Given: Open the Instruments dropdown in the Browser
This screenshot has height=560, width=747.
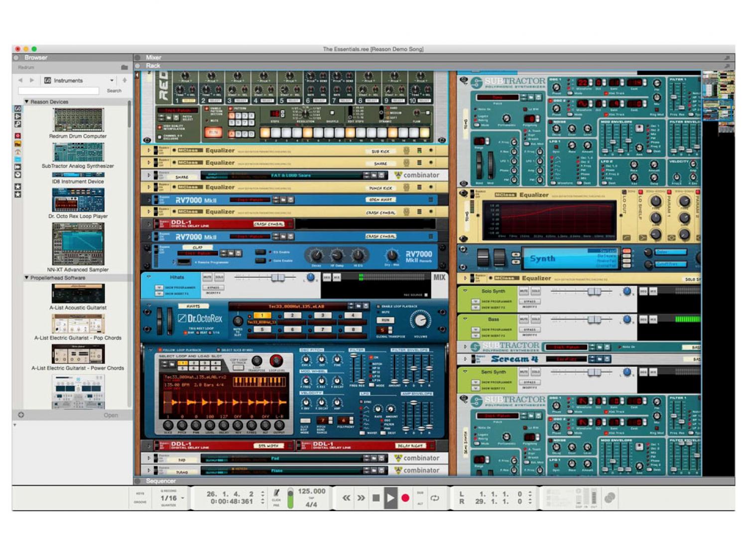Looking at the screenshot, I should [x=112, y=80].
